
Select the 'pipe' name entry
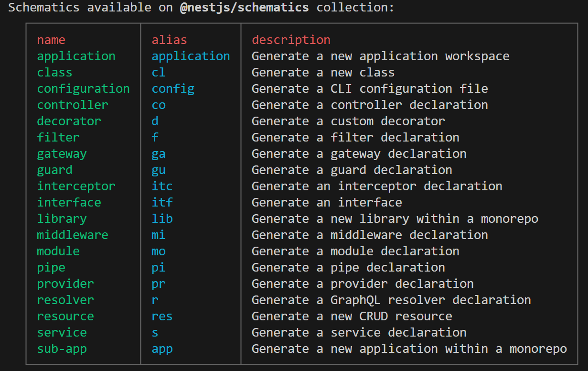51,268
